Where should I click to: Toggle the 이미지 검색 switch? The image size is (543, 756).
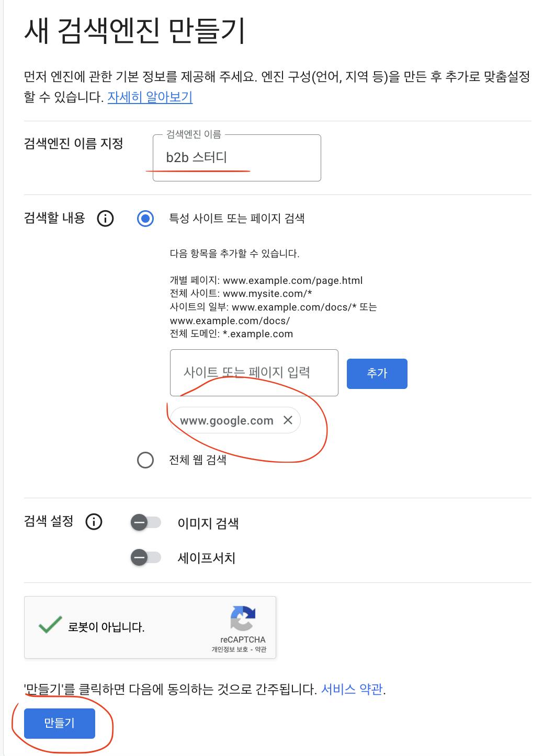pyautogui.click(x=146, y=523)
